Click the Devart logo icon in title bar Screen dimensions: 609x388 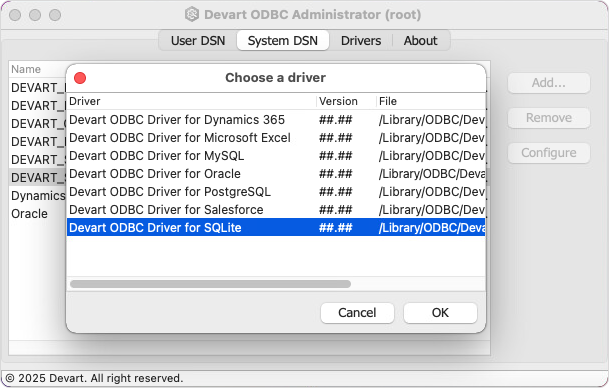[x=191, y=14]
